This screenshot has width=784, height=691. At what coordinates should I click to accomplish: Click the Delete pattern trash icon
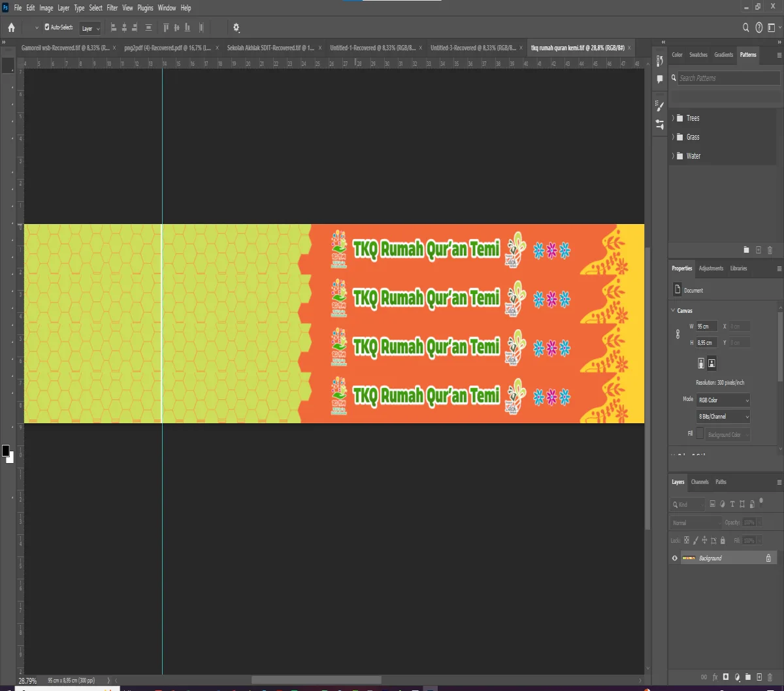tap(770, 249)
